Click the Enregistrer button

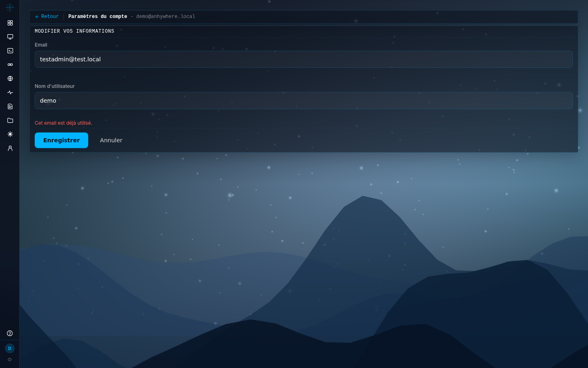61,140
